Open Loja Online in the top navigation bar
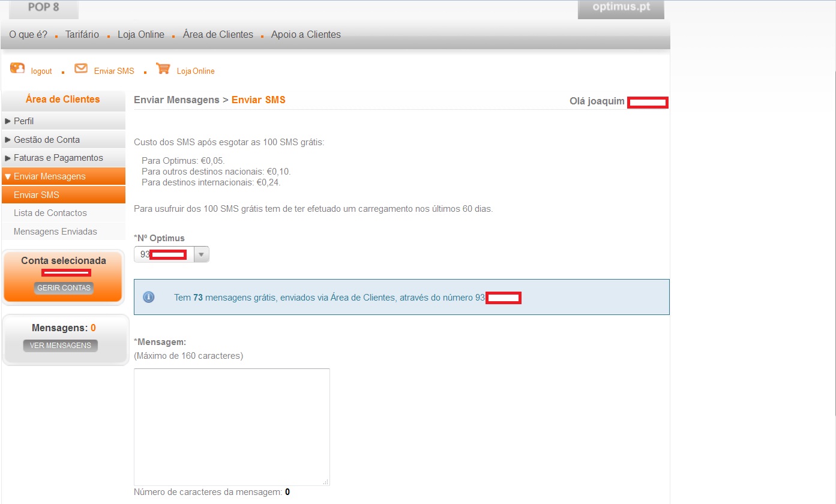Screen dimensions: 836x504 141,35
